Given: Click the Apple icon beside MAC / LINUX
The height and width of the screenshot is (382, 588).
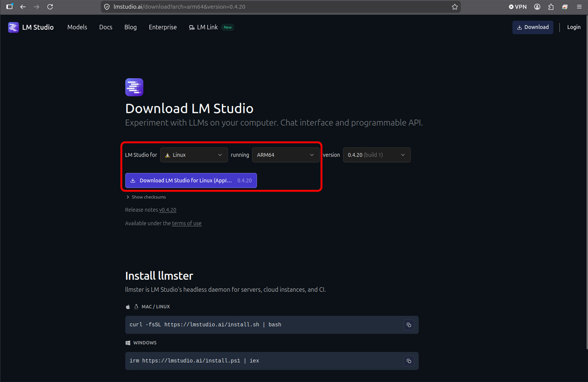Looking at the screenshot, I should tap(128, 307).
